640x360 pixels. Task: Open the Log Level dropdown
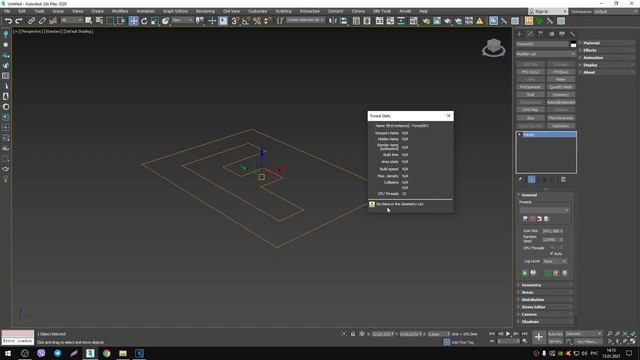tap(554, 261)
